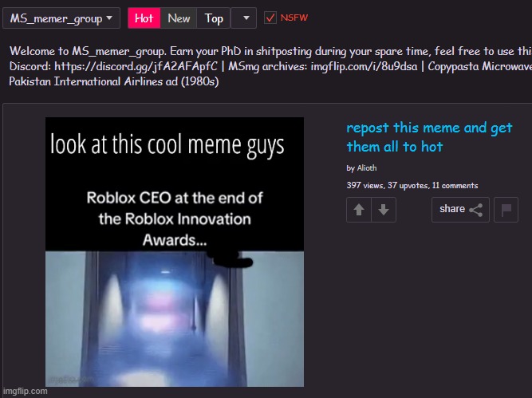Viewport: 532px width, 398px height.
Task: Click the share icon next to share
Action: coord(475,210)
